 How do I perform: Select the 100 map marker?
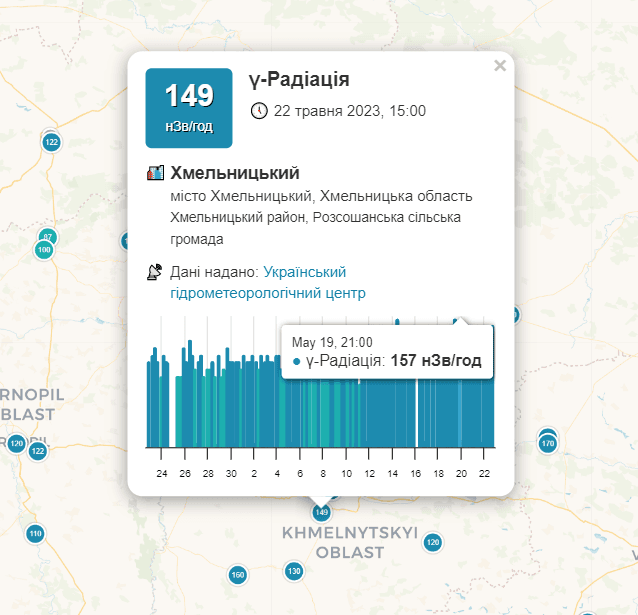coord(44,250)
